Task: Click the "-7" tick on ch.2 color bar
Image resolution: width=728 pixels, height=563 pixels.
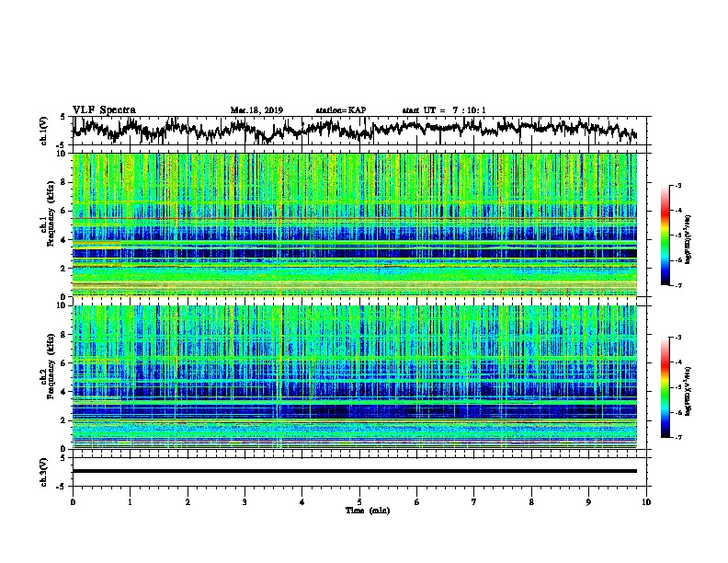Action: [x=678, y=437]
